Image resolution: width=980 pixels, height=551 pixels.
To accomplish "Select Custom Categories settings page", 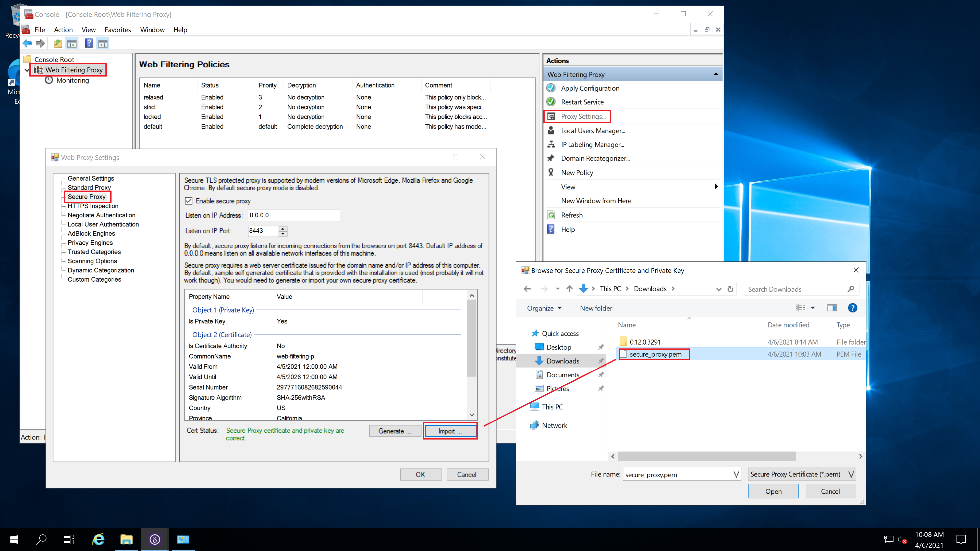I will [94, 279].
